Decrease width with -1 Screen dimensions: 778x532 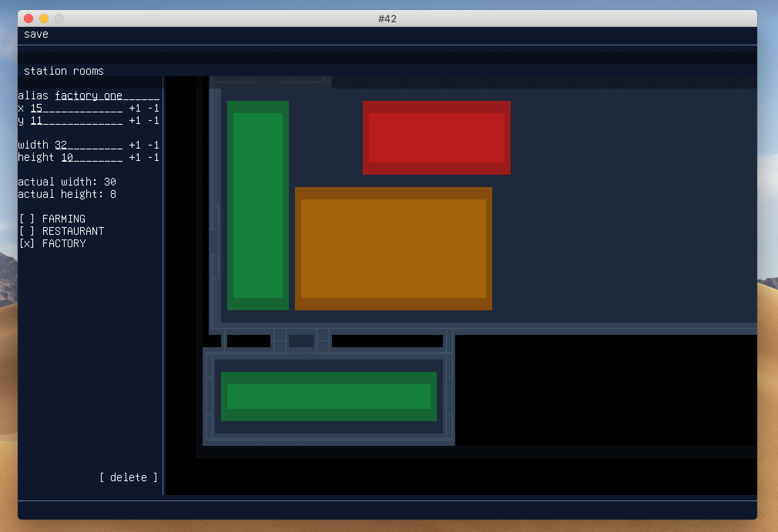coord(153,145)
